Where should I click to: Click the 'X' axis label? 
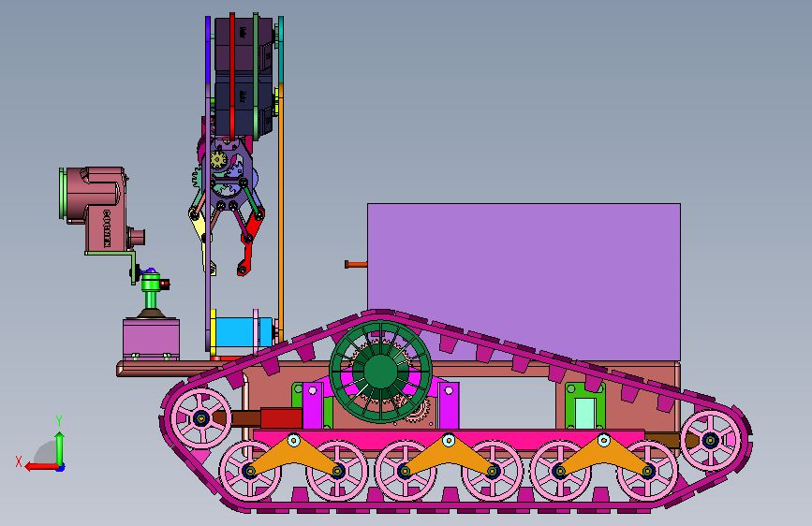[19, 461]
